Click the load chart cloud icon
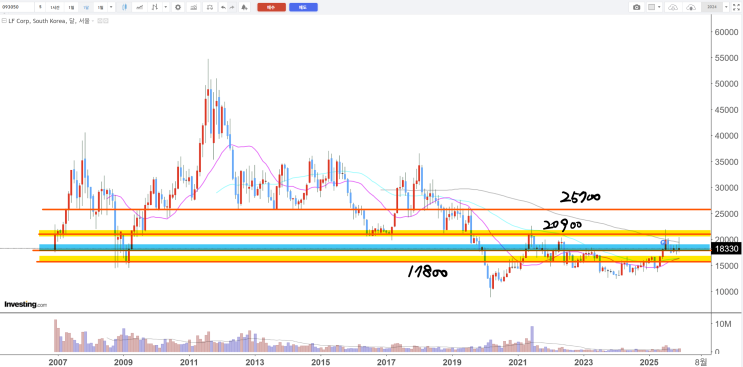This screenshot has height=367, width=743. click(x=673, y=7)
